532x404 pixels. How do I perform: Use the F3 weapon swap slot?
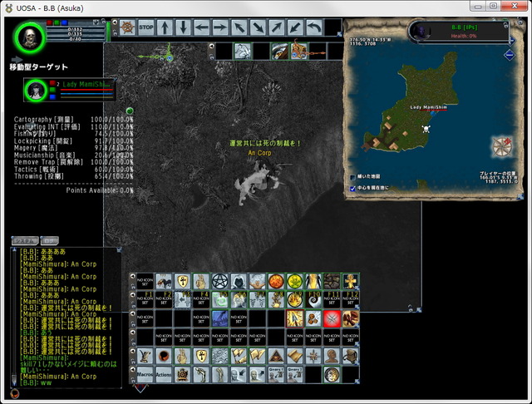[182, 300]
